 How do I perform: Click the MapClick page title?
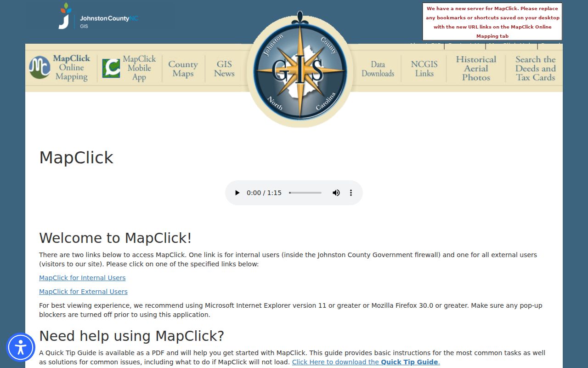[x=76, y=157]
